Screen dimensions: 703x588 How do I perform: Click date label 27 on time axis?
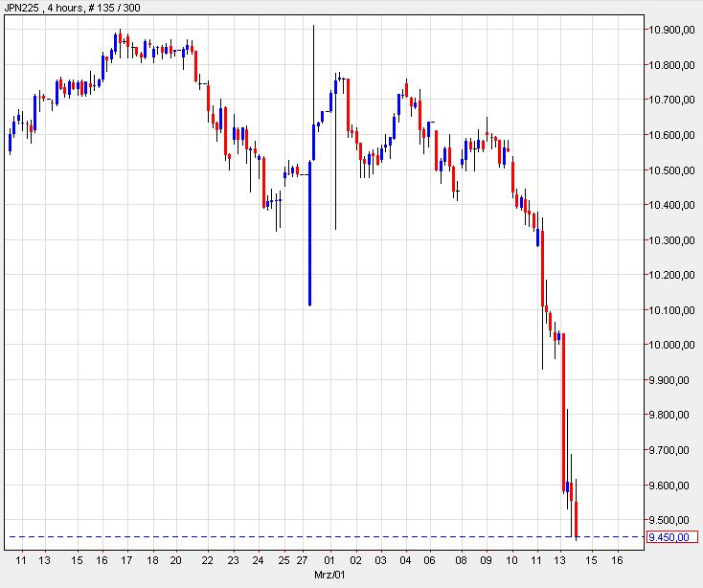303,560
